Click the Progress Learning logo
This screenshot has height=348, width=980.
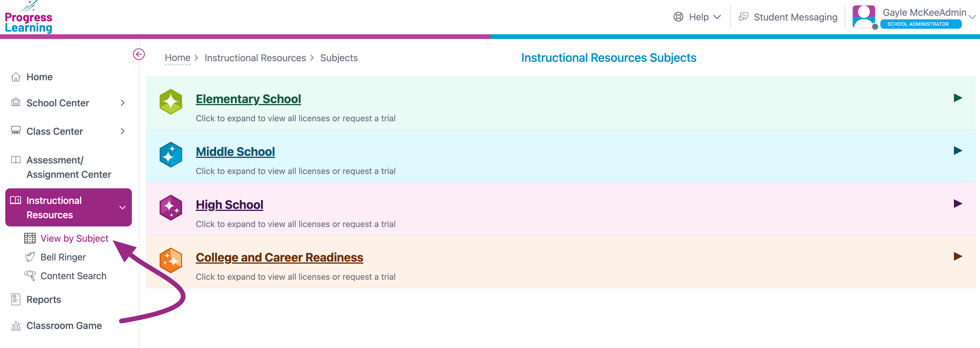tap(28, 18)
